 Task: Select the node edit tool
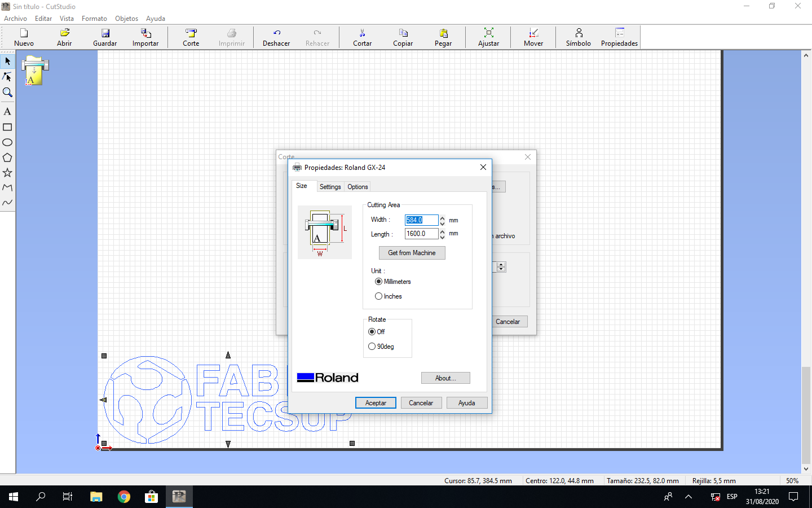(x=7, y=77)
